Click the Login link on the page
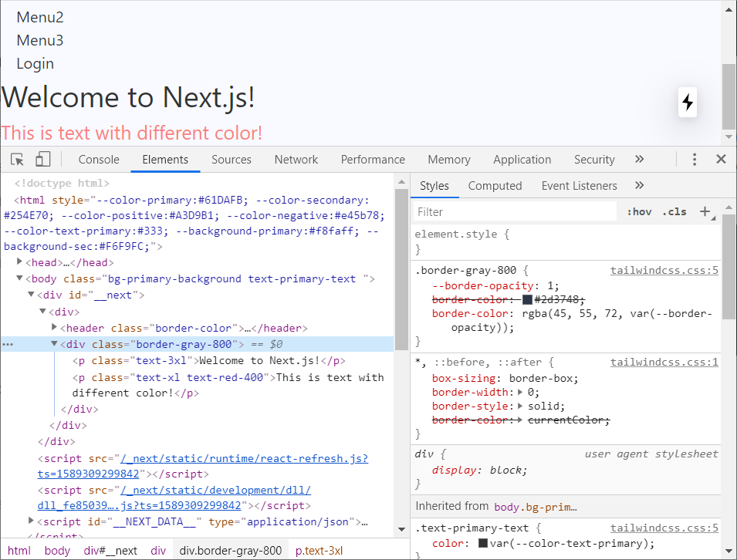 [x=35, y=64]
